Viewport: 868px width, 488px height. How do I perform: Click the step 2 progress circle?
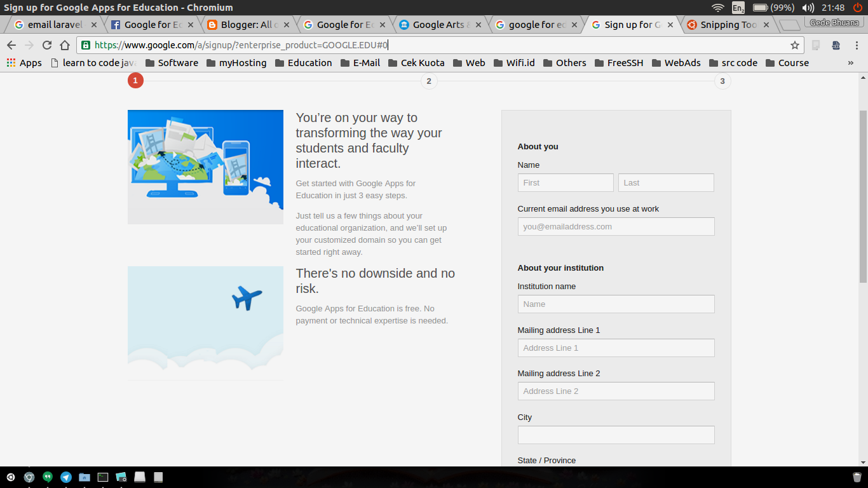pos(429,81)
